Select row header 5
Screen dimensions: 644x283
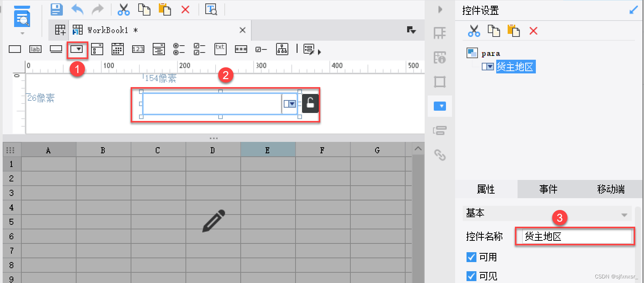[x=11, y=222]
